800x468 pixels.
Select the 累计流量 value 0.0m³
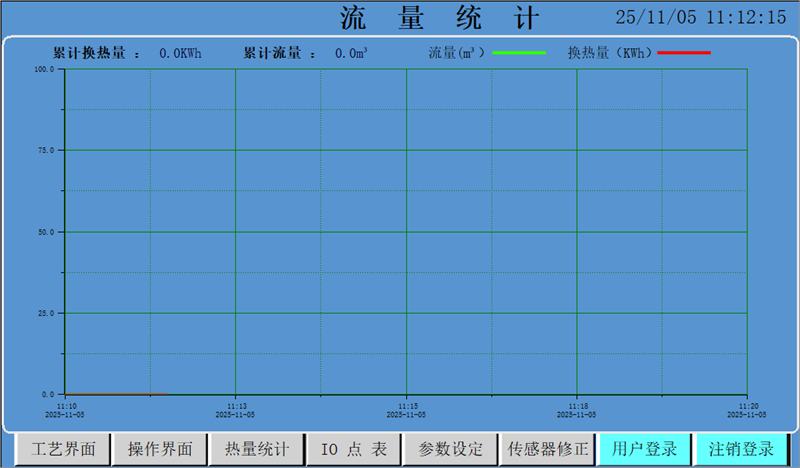click(351, 53)
